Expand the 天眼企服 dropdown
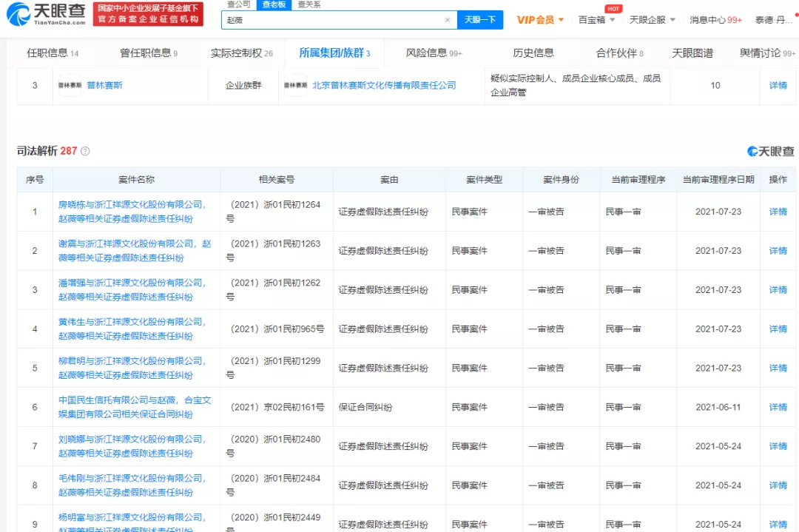The height and width of the screenshot is (532, 799). coord(652,20)
